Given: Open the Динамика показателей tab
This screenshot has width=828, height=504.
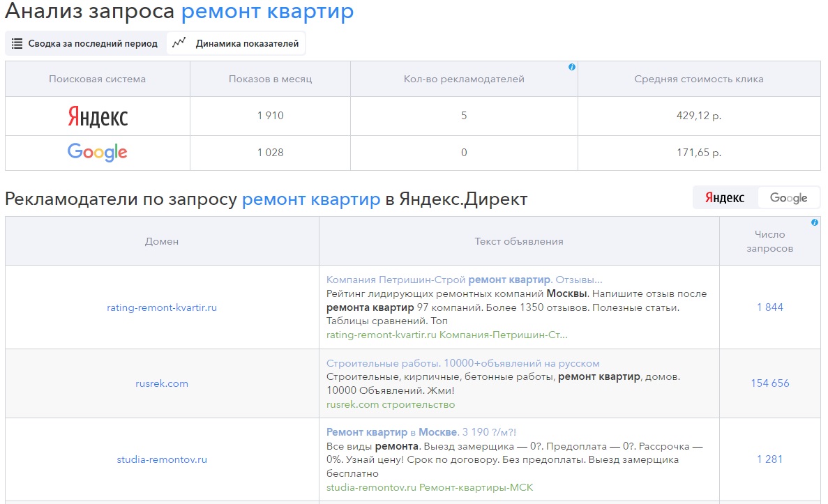Looking at the screenshot, I should (236, 43).
